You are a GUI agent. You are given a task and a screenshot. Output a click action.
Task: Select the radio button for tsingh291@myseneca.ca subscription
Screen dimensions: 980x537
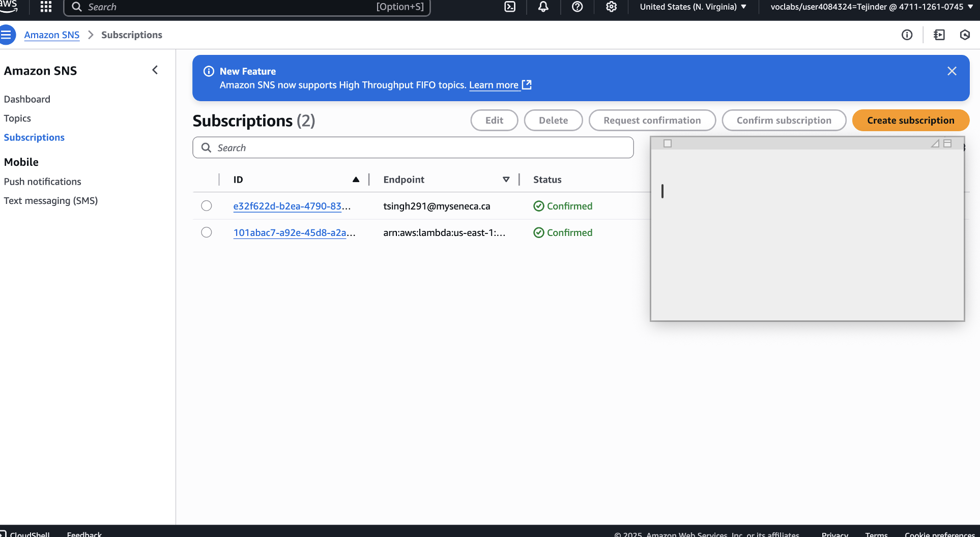click(x=207, y=206)
